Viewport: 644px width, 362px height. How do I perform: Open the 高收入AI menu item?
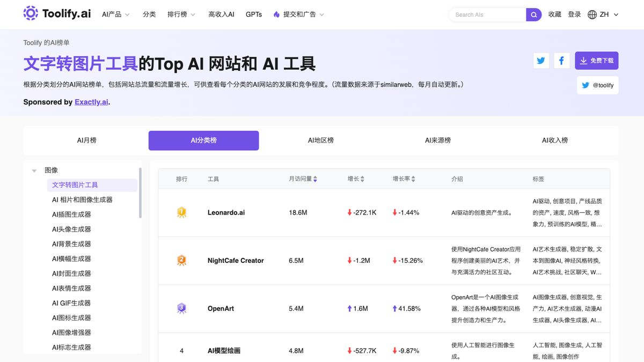(x=221, y=14)
